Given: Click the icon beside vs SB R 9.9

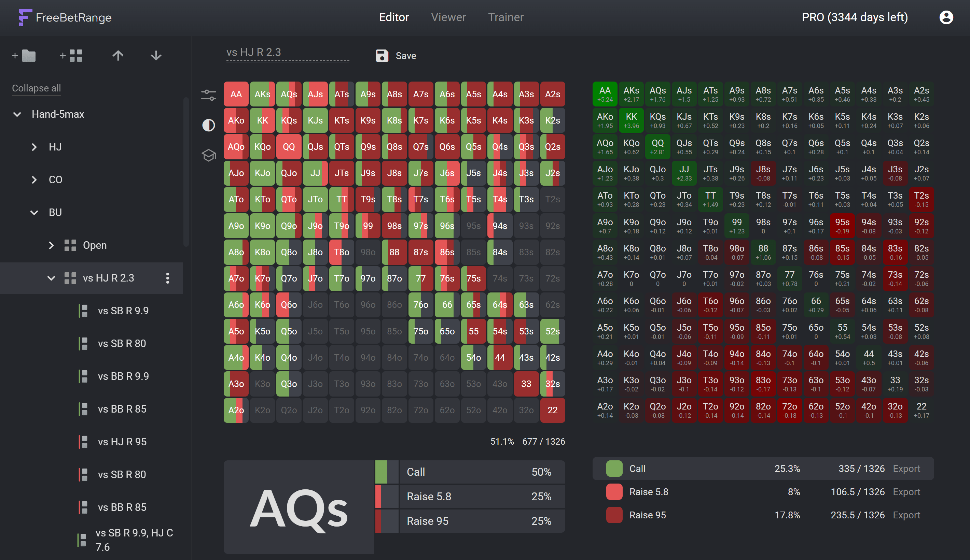Looking at the screenshot, I should coord(83,311).
